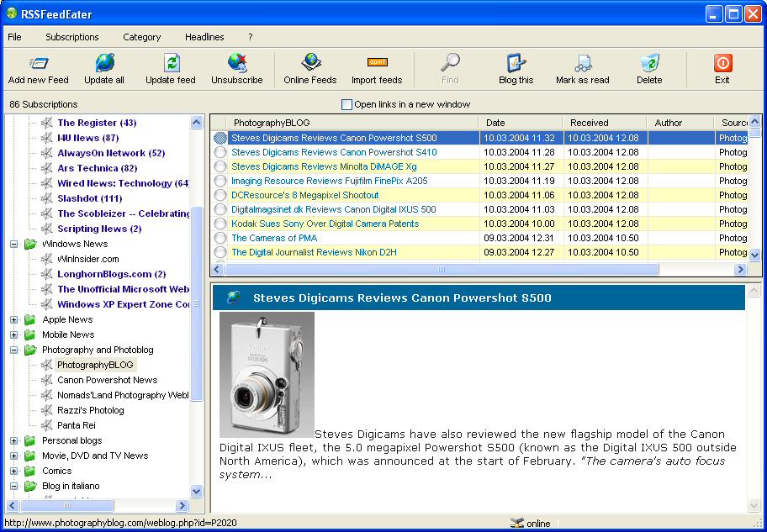This screenshot has height=532, width=767.
Task: Click the folder icon for Comics
Action: point(30,471)
